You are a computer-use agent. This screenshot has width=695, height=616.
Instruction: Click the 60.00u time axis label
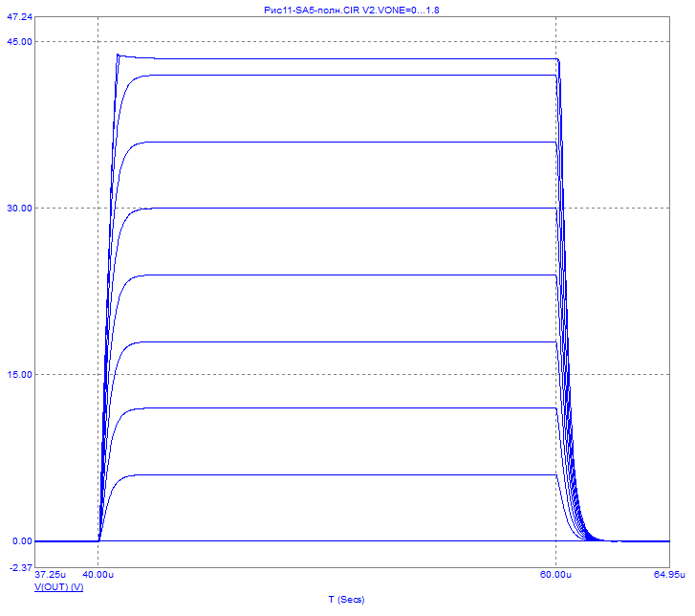(x=555, y=574)
